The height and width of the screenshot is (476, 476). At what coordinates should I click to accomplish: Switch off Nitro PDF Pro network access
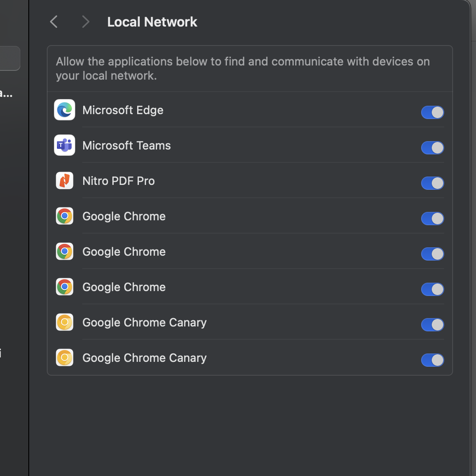click(x=432, y=183)
